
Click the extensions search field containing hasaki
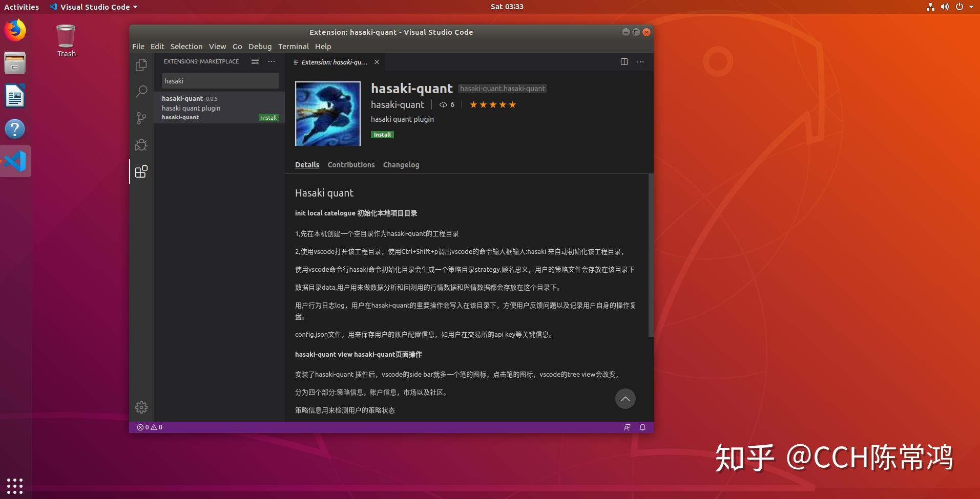[x=220, y=81]
